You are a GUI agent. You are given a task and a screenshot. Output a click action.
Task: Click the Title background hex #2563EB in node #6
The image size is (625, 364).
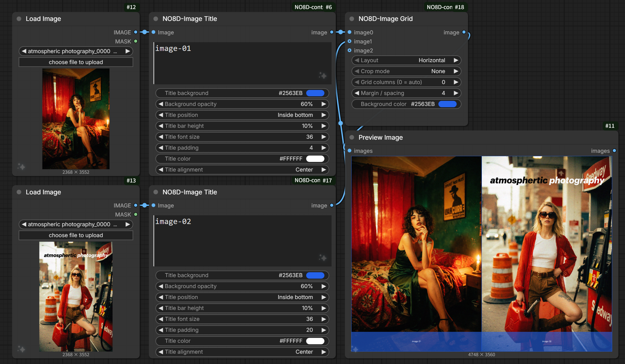point(291,93)
